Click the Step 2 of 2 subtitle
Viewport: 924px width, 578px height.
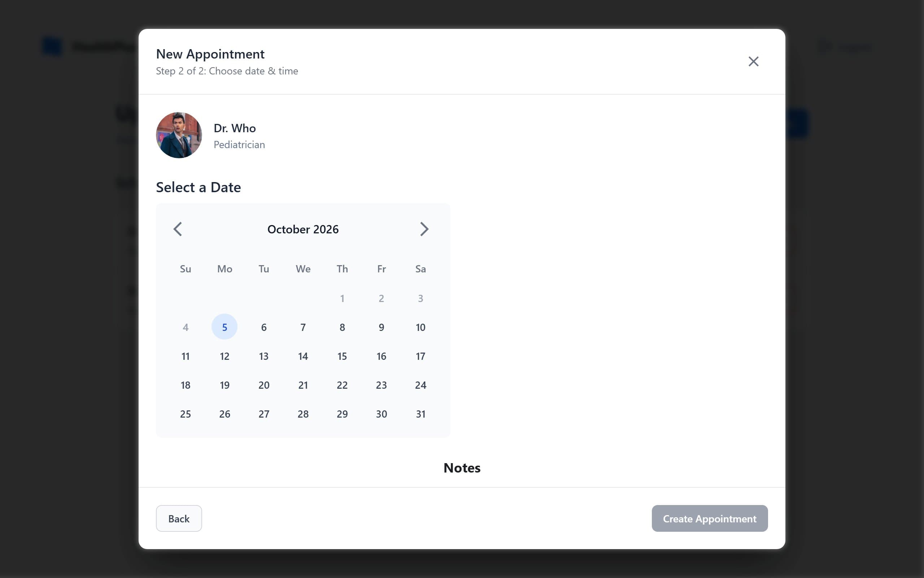point(227,71)
